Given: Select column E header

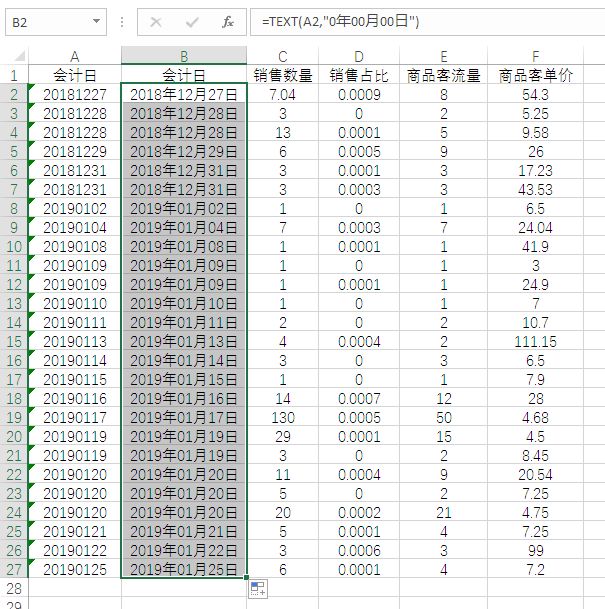Looking at the screenshot, I should pyautogui.click(x=443, y=56).
